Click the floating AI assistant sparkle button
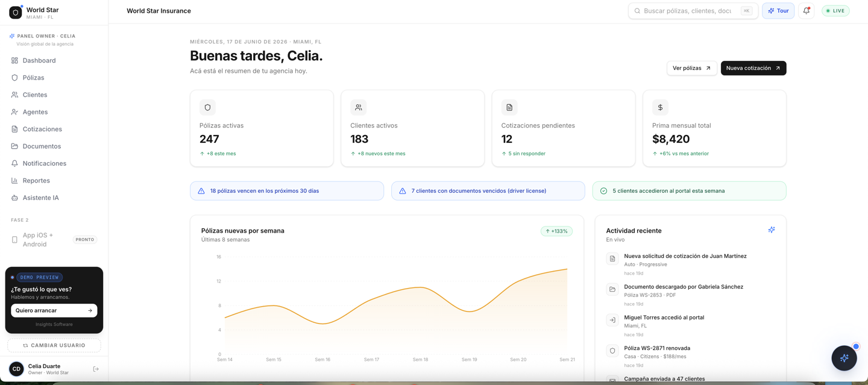Screen dimensions: 868x385 [844, 358]
